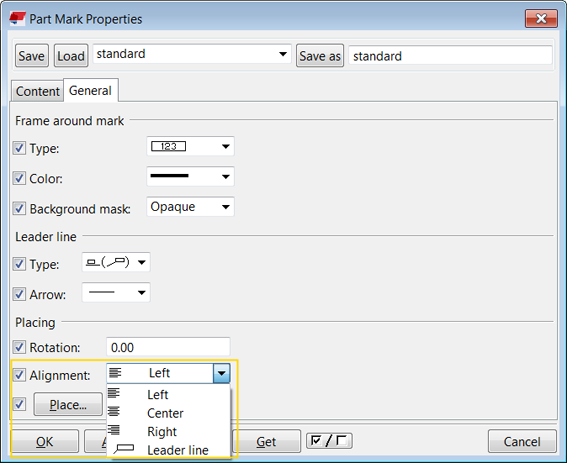Choose the Right align icon in the list
Screen dimensions: 567x463
(x=114, y=430)
